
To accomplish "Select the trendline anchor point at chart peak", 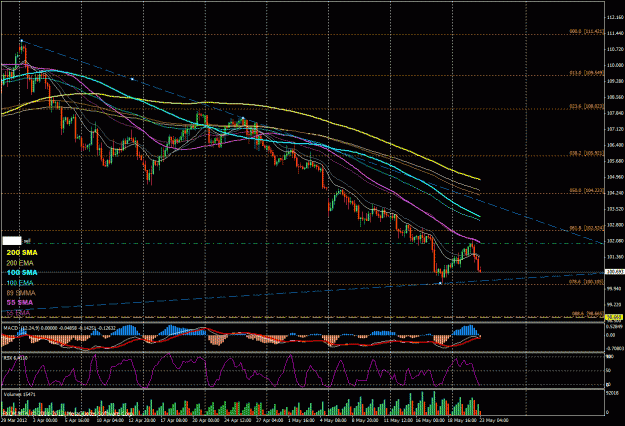I will point(22,41).
